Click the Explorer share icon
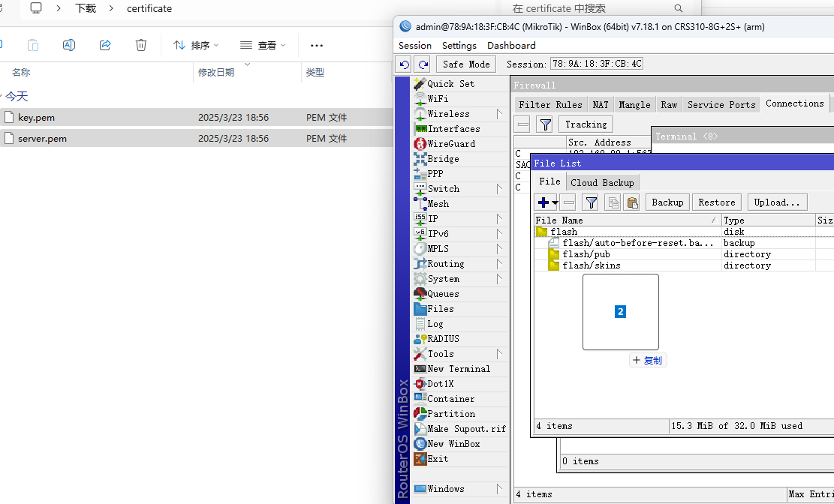Viewport: 834px width, 504px height. pyautogui.click(x=105, y=45)
